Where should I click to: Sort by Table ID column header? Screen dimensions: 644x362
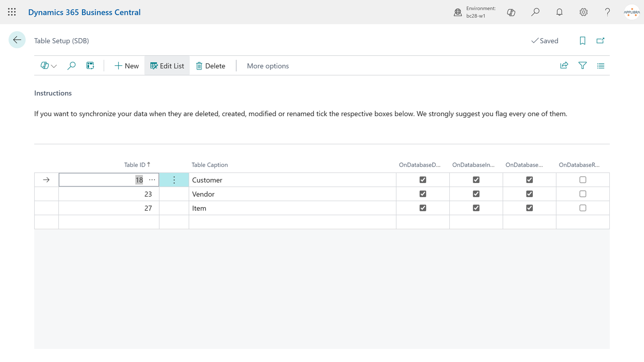point(137,165)
